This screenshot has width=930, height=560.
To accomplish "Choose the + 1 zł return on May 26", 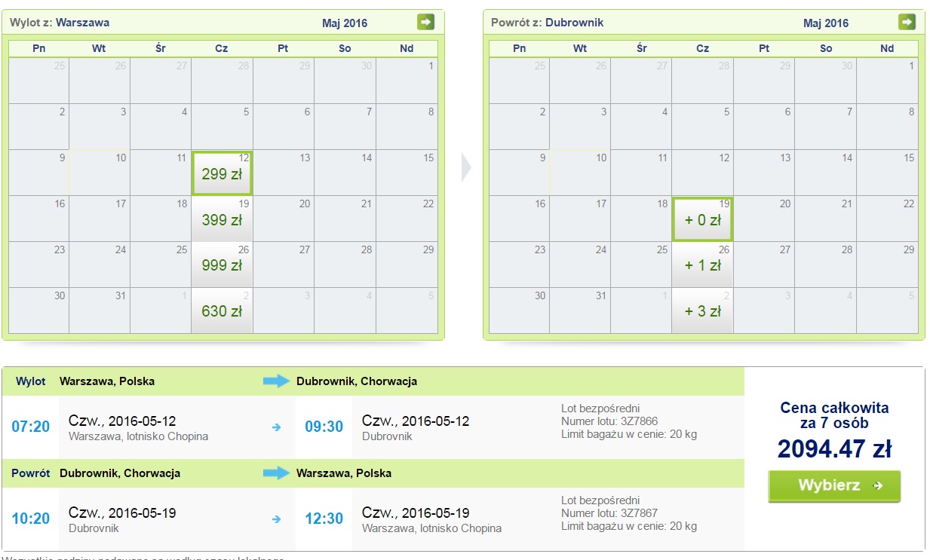I will point(702,265).
